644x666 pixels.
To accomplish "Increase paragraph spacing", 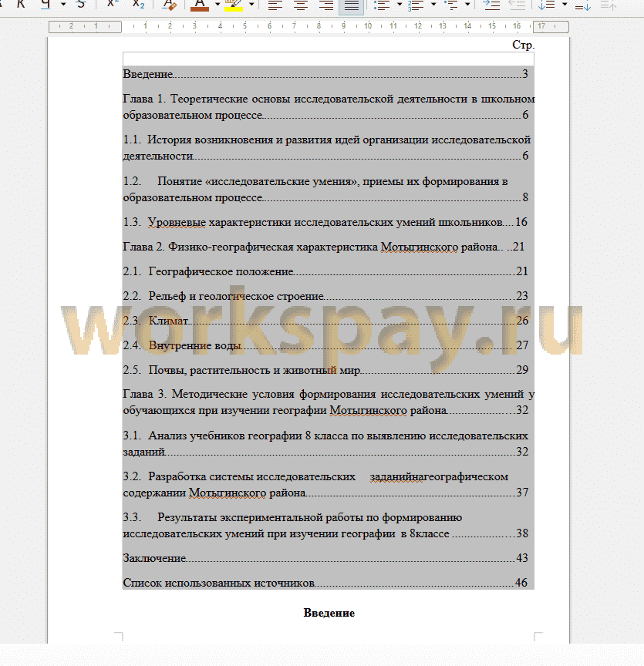I will click(x=583, y=5).
